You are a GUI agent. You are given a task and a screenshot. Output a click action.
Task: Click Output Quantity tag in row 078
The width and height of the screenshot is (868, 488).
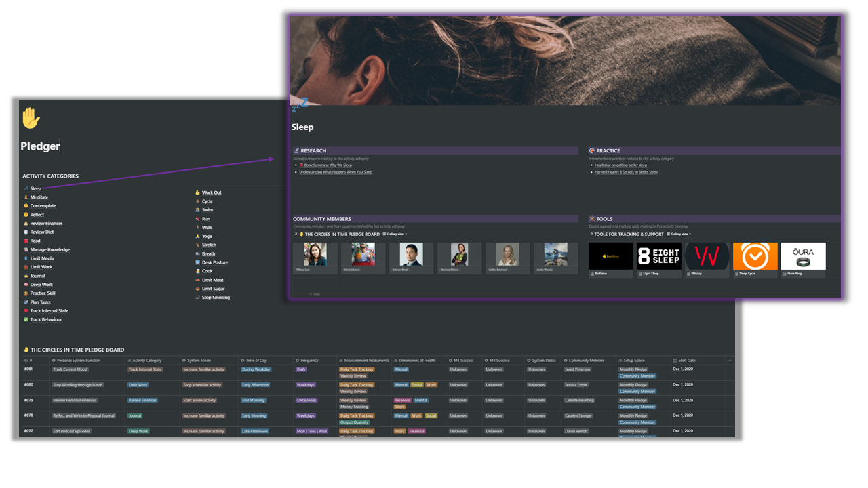click(x=355, y=422)
